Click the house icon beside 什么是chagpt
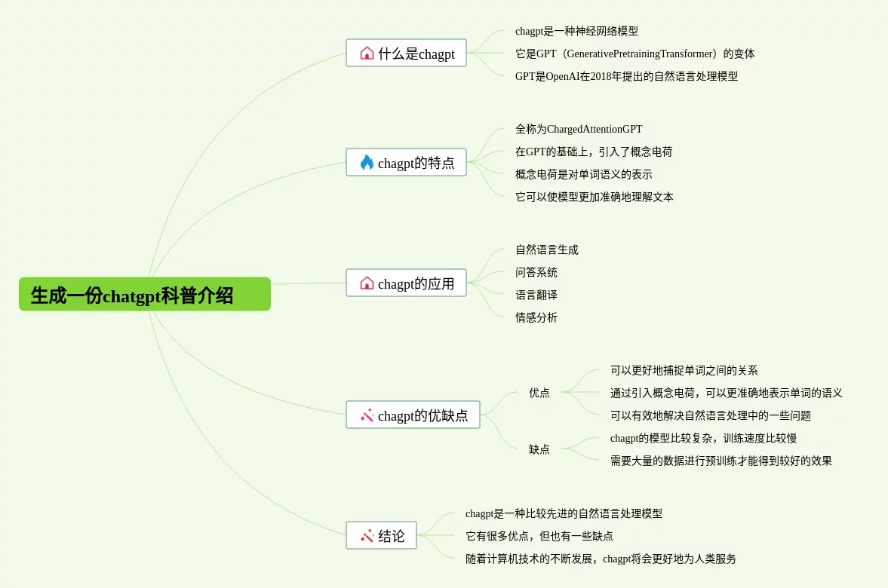Viewport: 888px width, 588px height. pos(367,54)
